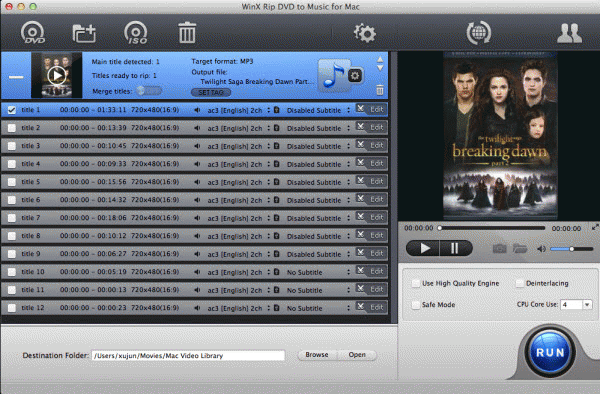This screenshot has height=394, width=600.
Task: Expand preview to full screen
Action: (595, 227)
